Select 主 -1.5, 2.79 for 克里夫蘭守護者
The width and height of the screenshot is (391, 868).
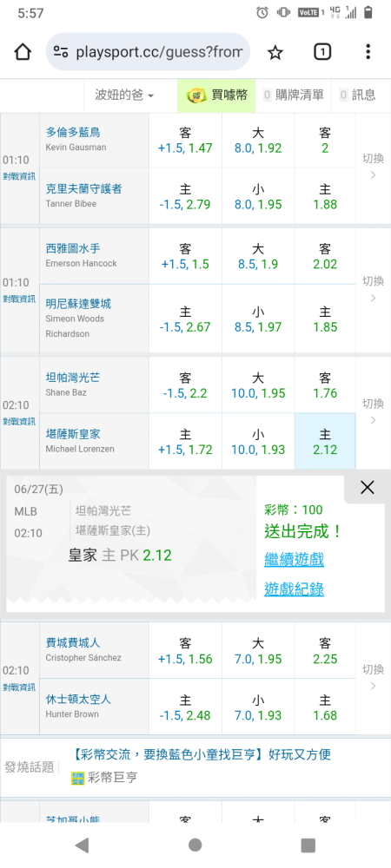click(186, 196)
